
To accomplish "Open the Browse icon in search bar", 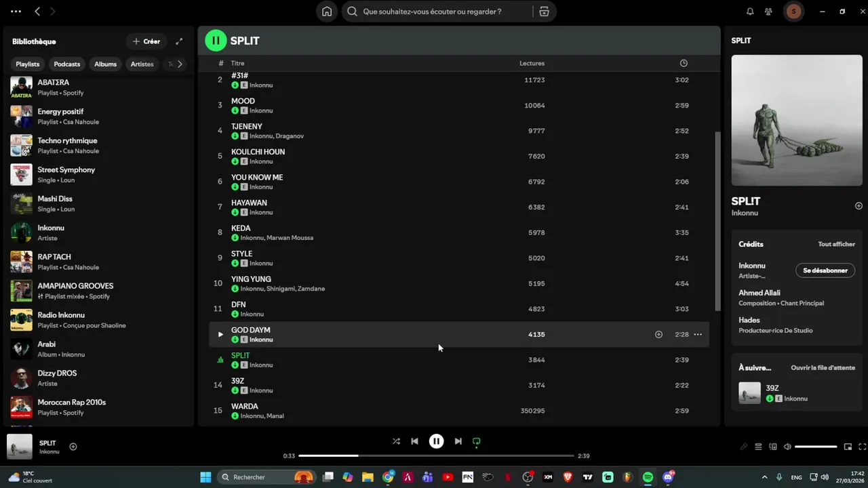I will pos(544,12).
